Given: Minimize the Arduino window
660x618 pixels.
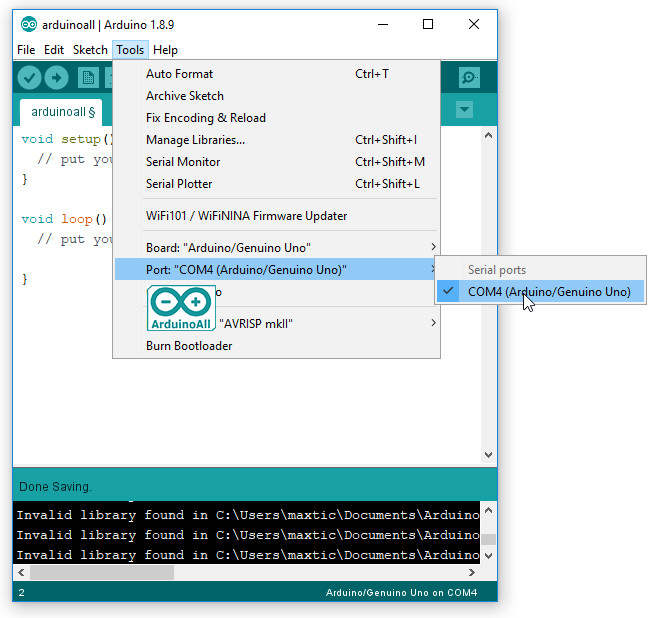Looking at the screenshot, I should click(383, 24).
